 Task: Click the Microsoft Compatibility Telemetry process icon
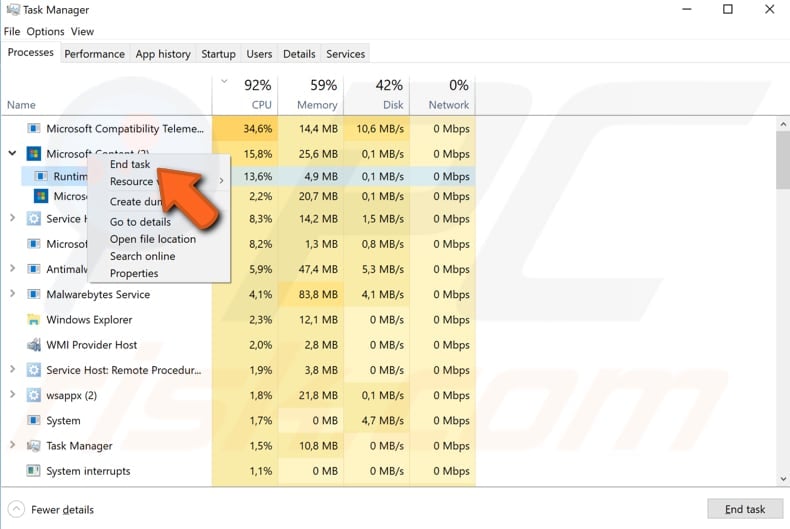pos(33,128)
